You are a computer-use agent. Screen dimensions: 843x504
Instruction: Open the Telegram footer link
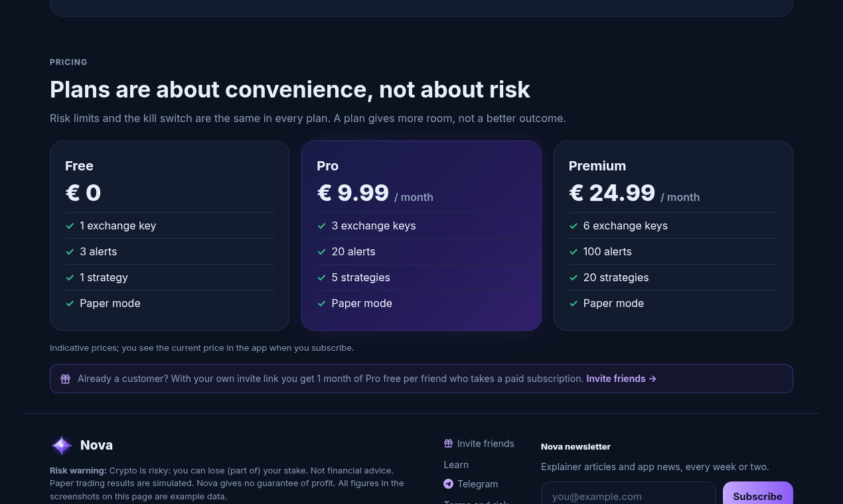471,484
